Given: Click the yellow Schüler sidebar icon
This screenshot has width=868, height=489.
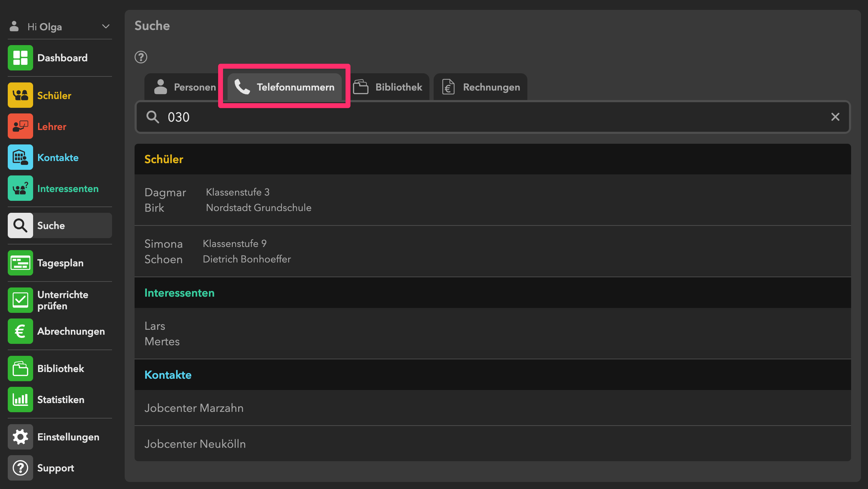Looking at the screenshot, I should coord(20,95).
